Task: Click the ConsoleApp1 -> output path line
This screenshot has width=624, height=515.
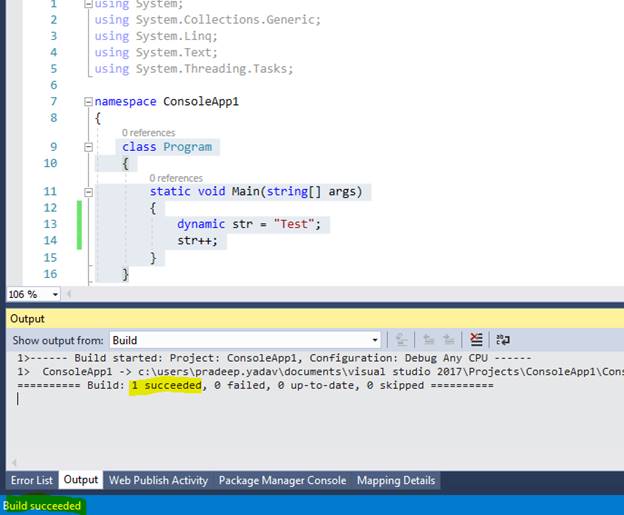Action: pyautogui.click(x=320, y=372)
